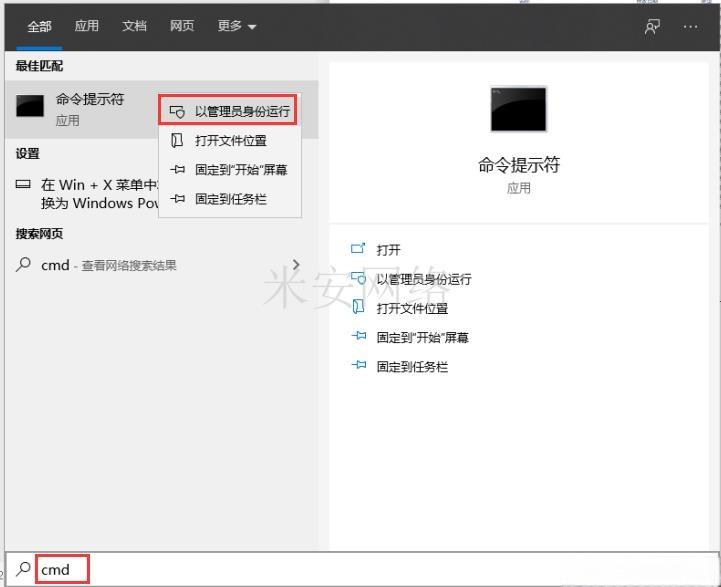This screenshot has width=721, height=587.
Task: Click pin icon beside preview 固定到任务栏
Action: (x=359, y=365)
